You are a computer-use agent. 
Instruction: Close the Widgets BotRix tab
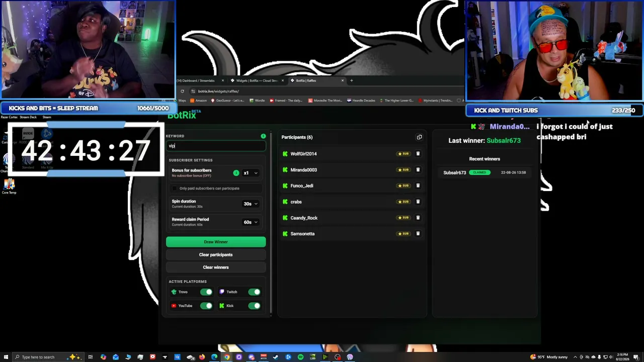pos(282,80)
